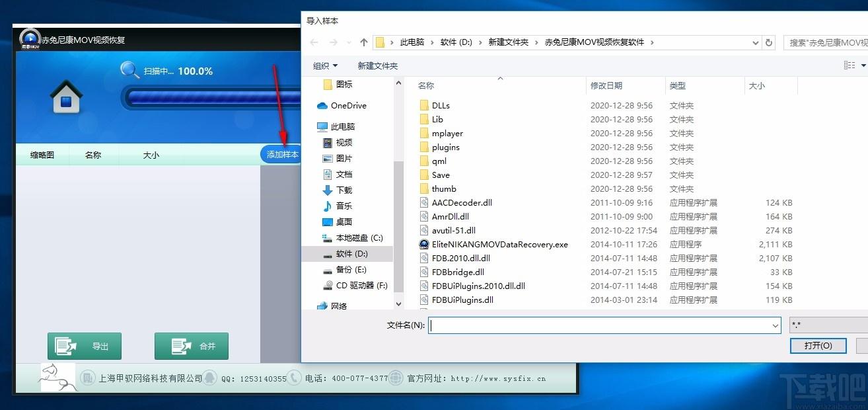The width and height of the screenshot is (868, 410).
Task: Click the 添加样本 button
Action: (282, 155)
